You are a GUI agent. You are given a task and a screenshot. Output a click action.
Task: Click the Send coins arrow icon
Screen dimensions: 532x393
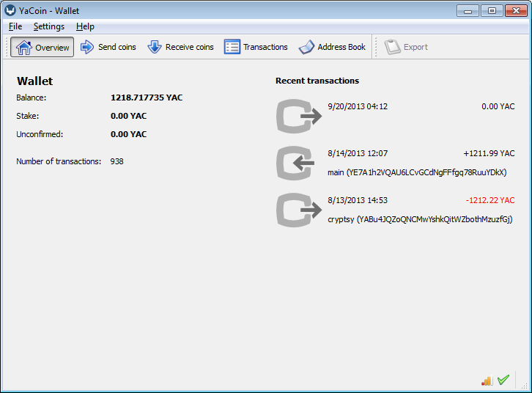tap(87, 47)
